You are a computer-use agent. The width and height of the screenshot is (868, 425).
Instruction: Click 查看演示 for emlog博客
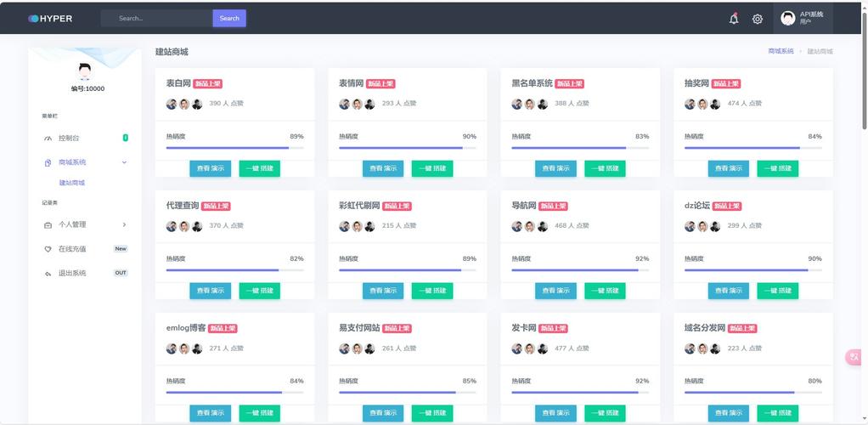click(210, 413)
